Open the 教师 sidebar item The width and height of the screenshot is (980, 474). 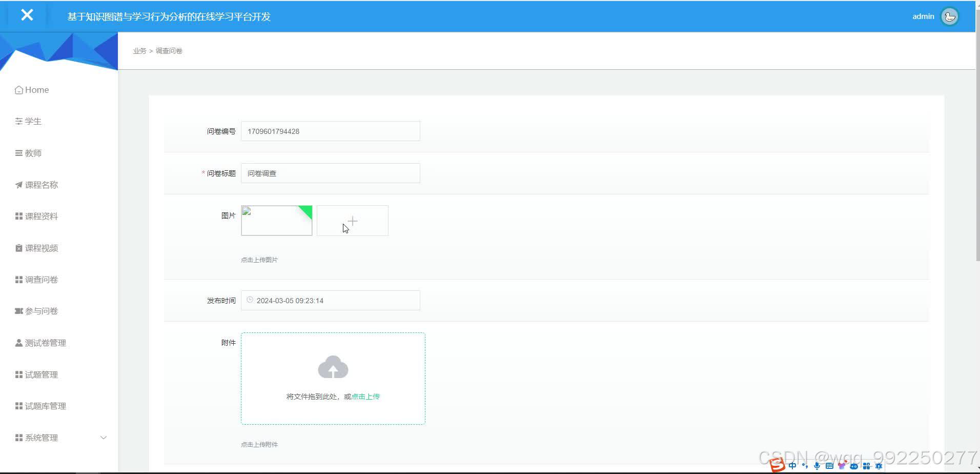pos(28,153)
